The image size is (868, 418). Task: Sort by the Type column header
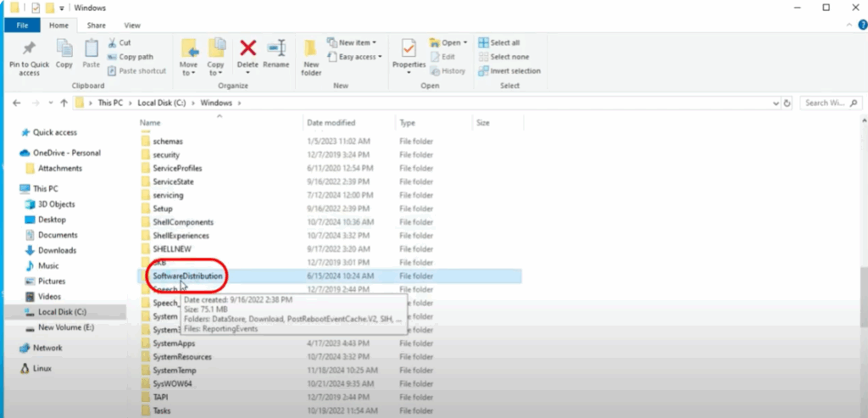pyautogui.click(x=433, y=122)
